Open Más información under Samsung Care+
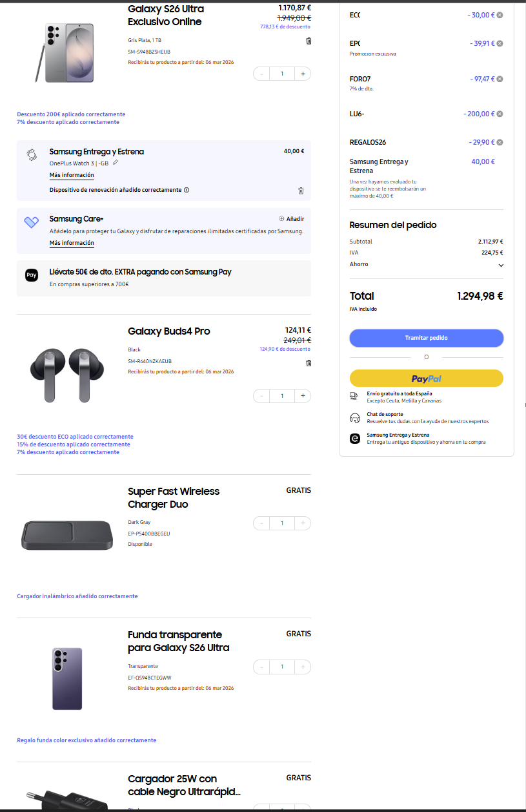Viewport: 526px width, 812px height. click(72, 243)
